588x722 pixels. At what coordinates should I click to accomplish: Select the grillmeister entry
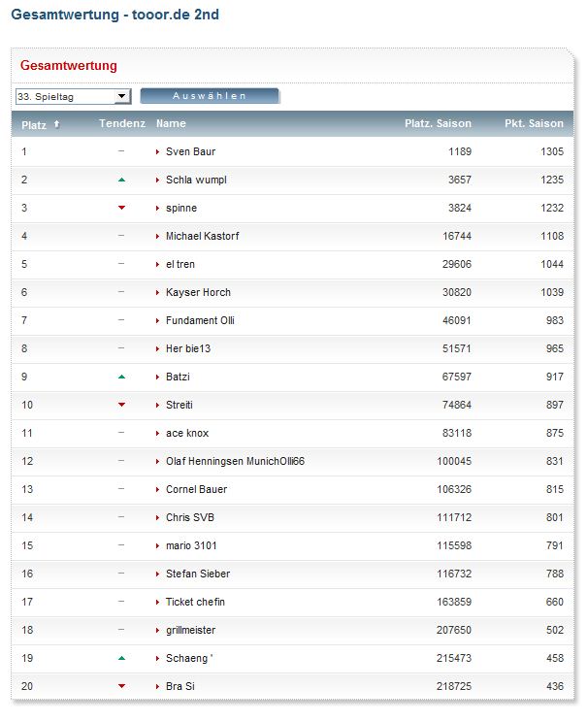click(x=190, y=630)
